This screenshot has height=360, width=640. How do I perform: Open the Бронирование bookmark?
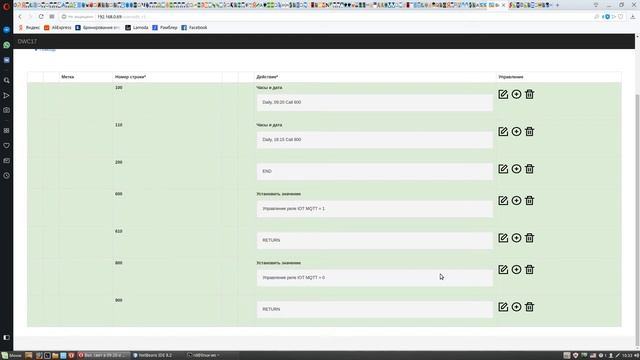click(x=98, y=27)
